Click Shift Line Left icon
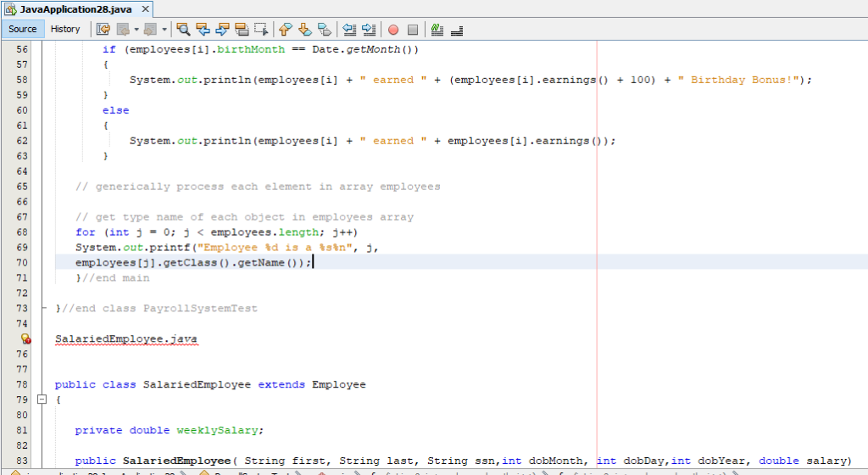868x475 pixels. click(x=348, y=30)
